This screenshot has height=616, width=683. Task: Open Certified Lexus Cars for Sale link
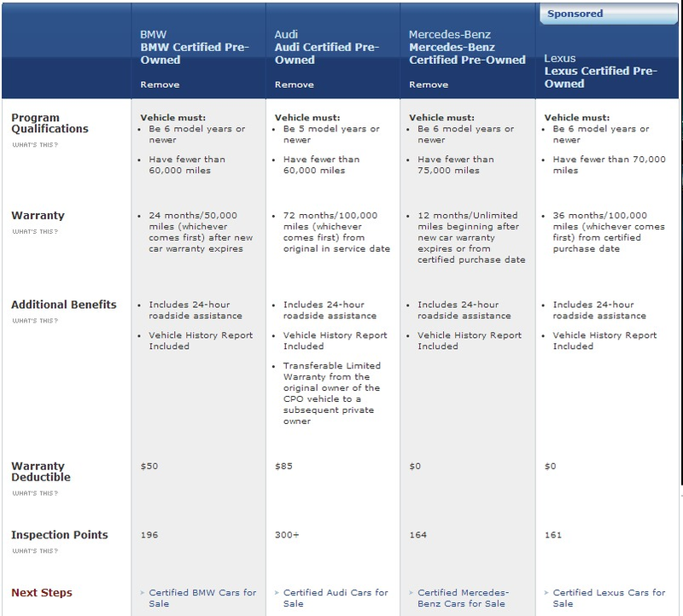pos(609,598)
